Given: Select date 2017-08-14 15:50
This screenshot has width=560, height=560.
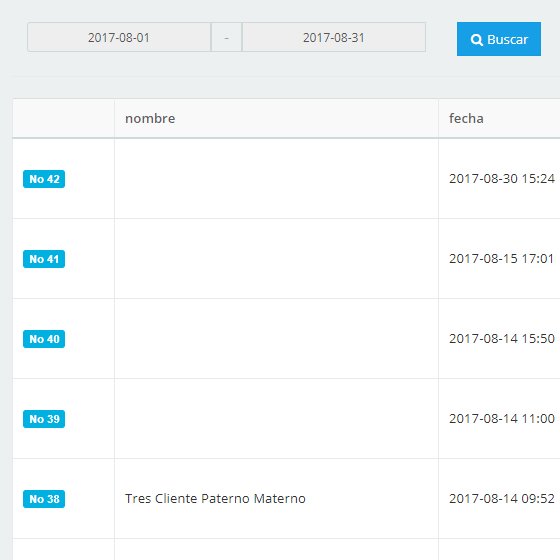Looking at the screenshot, I should pyautogui.click(x=502, y=339).
